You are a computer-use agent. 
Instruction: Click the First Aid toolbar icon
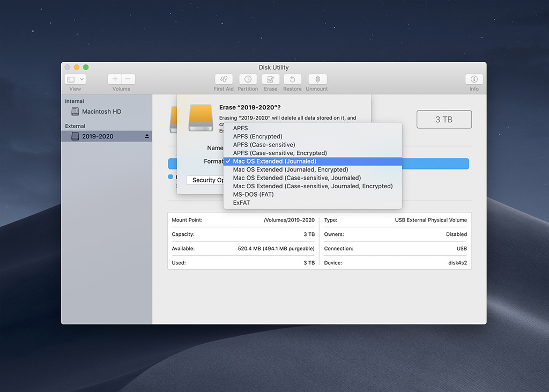[x=224, y=79]
